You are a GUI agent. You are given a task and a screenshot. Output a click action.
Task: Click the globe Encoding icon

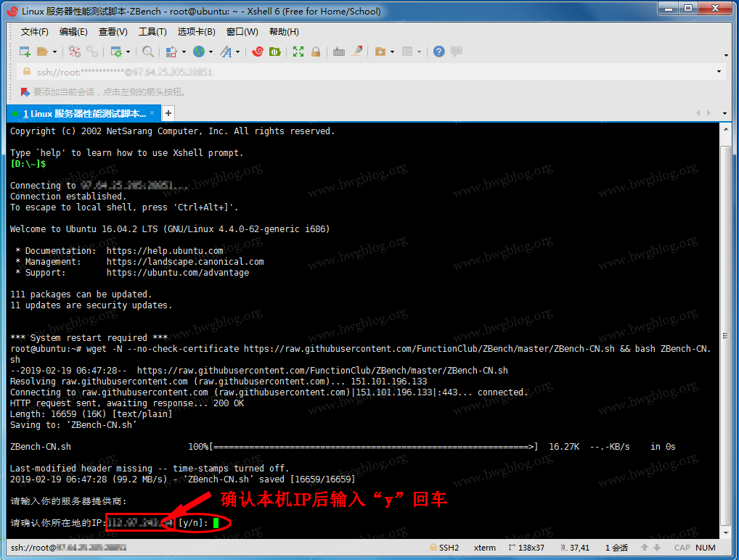coord(199,52)
